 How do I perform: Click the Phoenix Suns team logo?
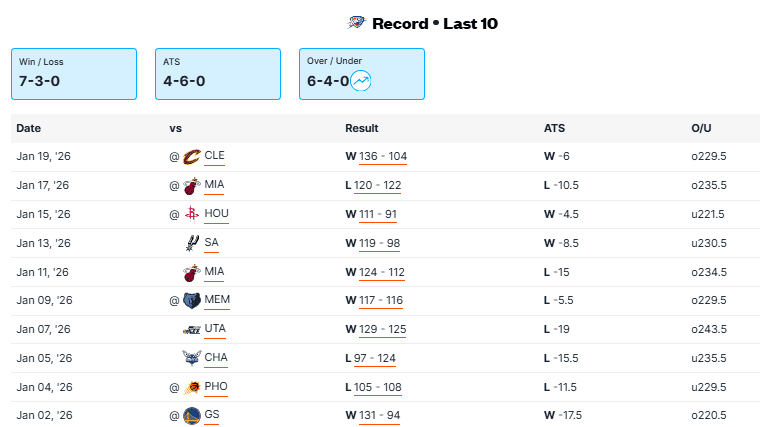coord(192,387)
